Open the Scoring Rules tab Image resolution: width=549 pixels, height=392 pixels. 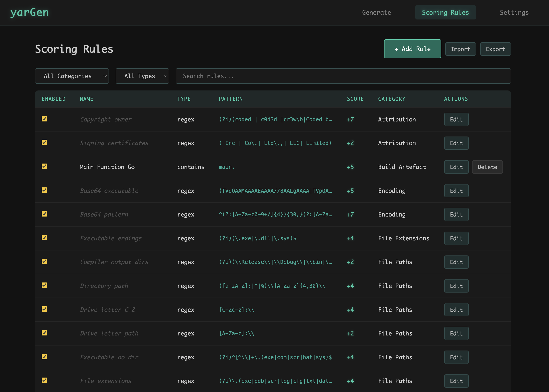pyautogui.click(x=445, y=13)
